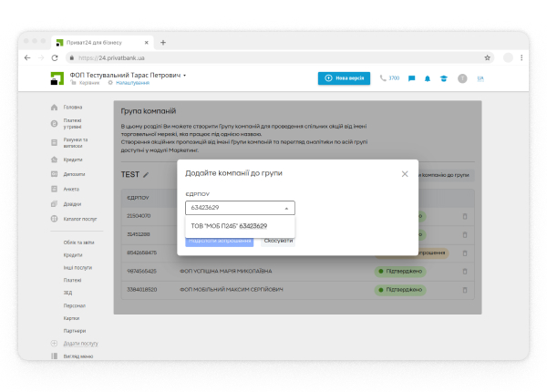Open the chat messages icon in header

412,78
